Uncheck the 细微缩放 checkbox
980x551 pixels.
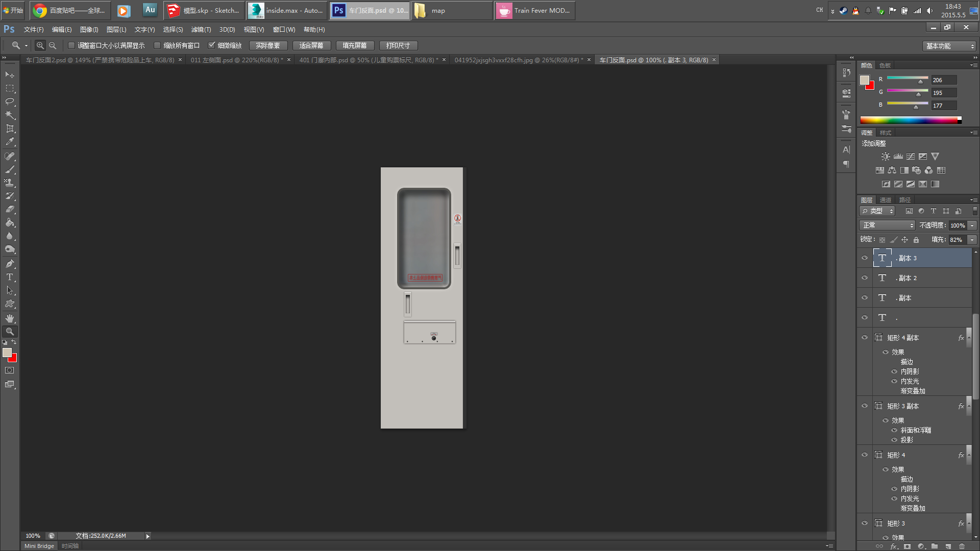(212, 45)
